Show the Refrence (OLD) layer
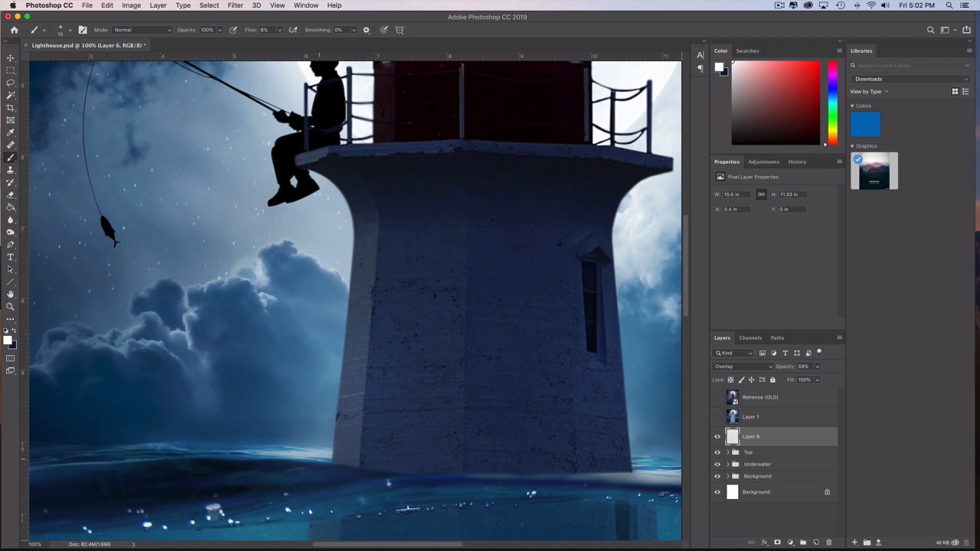 pos(717,397)
